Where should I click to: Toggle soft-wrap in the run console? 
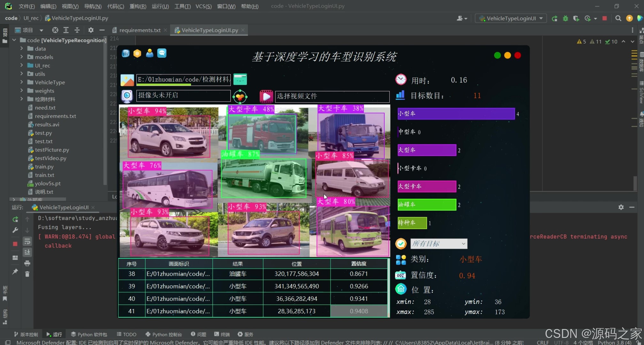point(27,241)
